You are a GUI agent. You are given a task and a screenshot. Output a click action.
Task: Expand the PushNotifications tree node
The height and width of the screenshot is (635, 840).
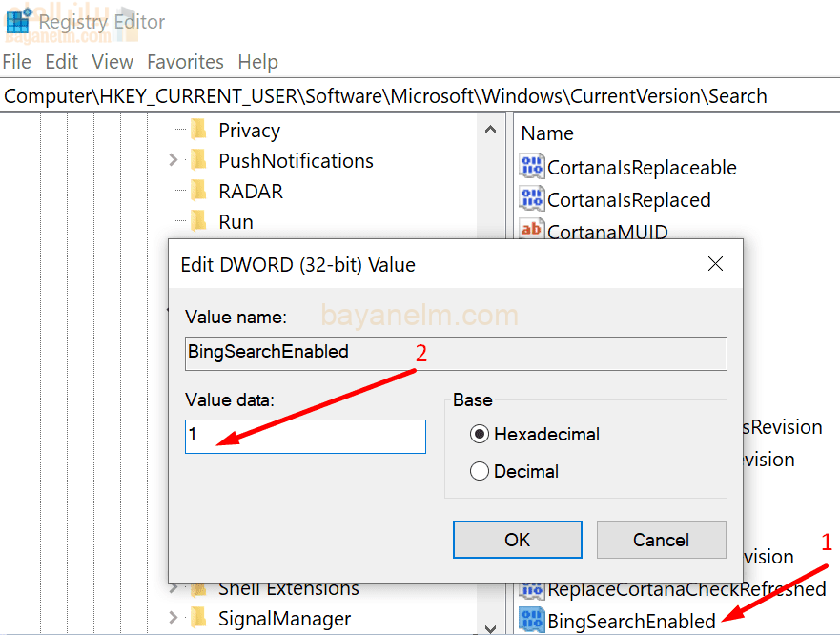(173, 160)
